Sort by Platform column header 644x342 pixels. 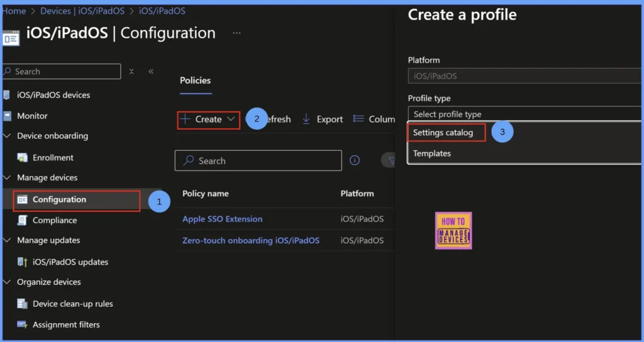click(357, 194)
